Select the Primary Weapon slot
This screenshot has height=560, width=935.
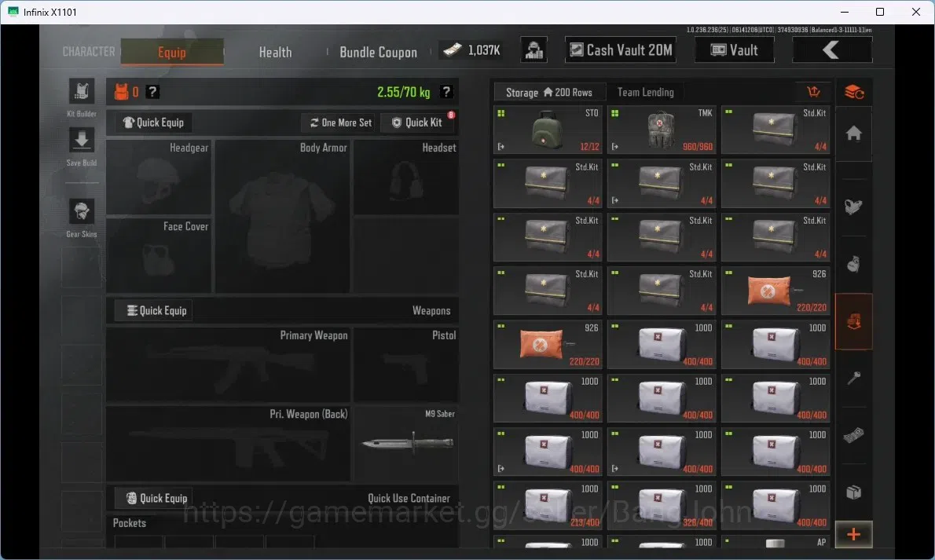tap(229, 364)
